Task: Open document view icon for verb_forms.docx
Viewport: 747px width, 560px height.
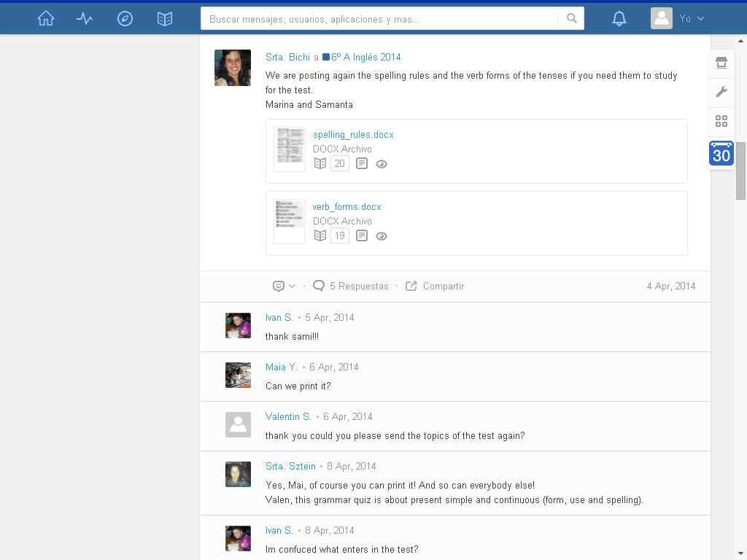Action: [362, 236]
